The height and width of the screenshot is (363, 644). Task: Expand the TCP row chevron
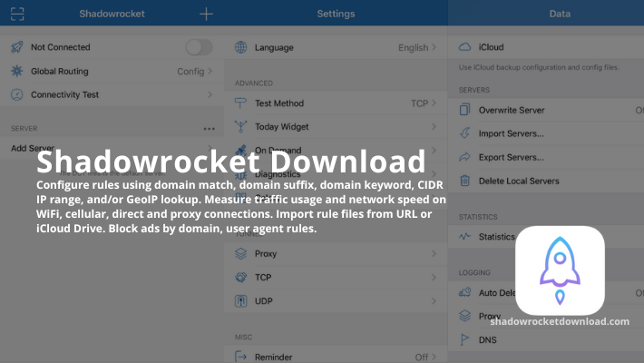[434, 277]
